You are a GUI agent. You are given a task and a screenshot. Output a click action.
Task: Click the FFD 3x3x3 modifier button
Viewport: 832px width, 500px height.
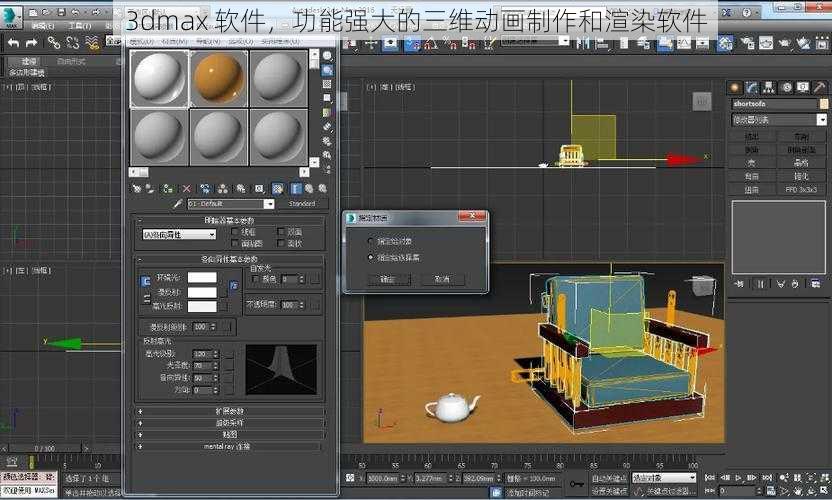point(801,189)
